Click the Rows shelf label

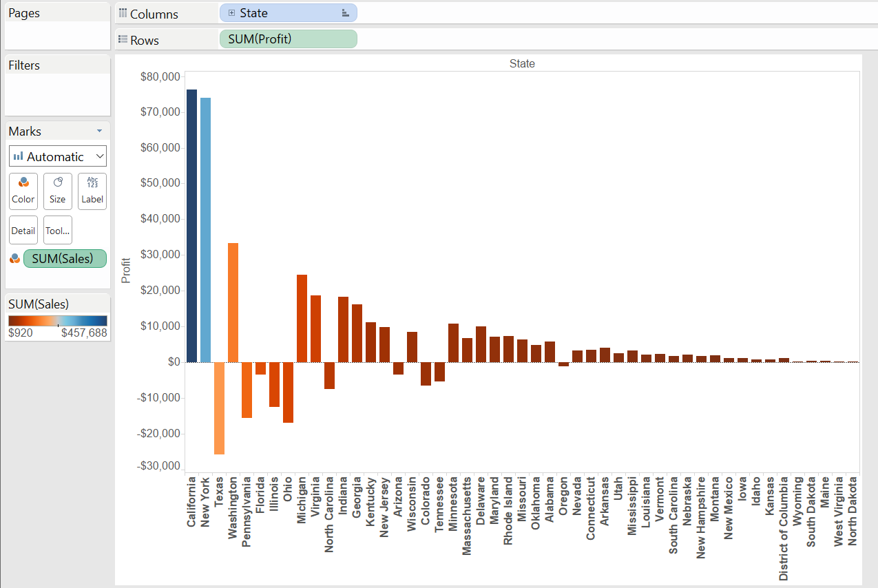click(x=145, y=40)
